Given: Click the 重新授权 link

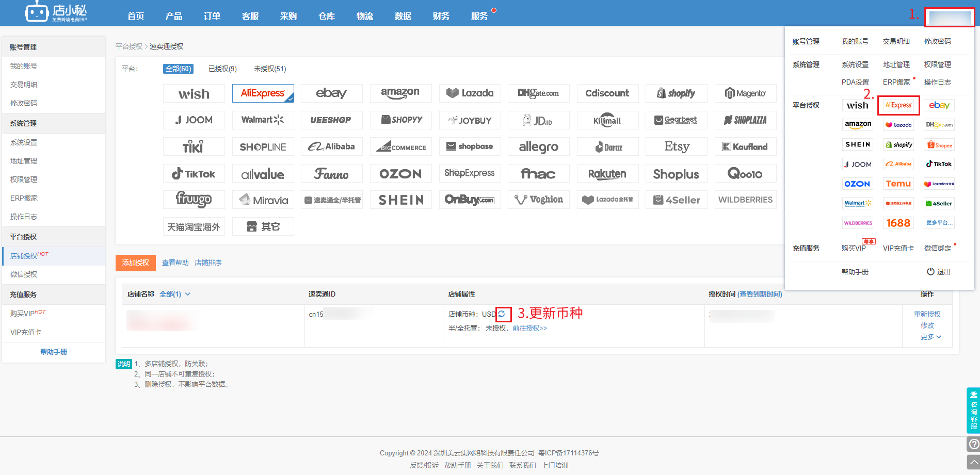Looking at the screenshot, I should [927, 314].
